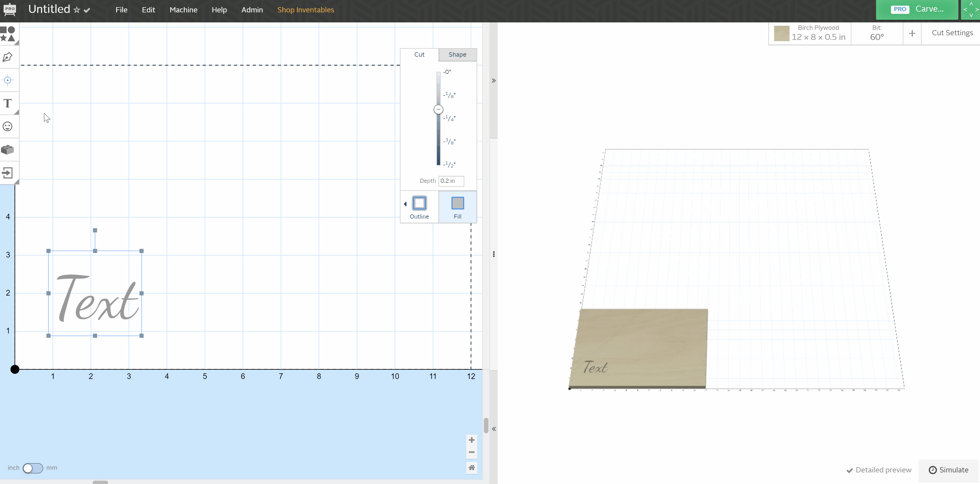
Task: Click the Depth input field
Action: tap(451, 181)
